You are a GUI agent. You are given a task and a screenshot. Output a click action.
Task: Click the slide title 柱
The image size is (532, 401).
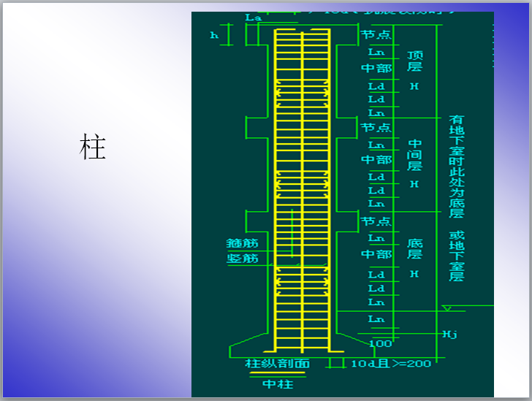[x=94, y=148]
